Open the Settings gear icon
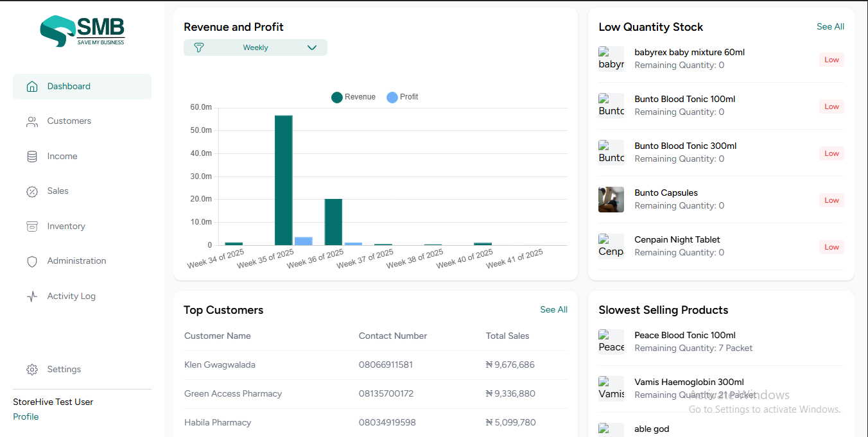The image size is (868, 437). 32,369
